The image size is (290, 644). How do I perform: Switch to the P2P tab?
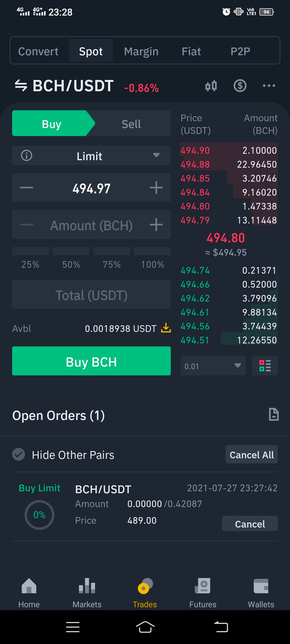(x=240, y=51)
